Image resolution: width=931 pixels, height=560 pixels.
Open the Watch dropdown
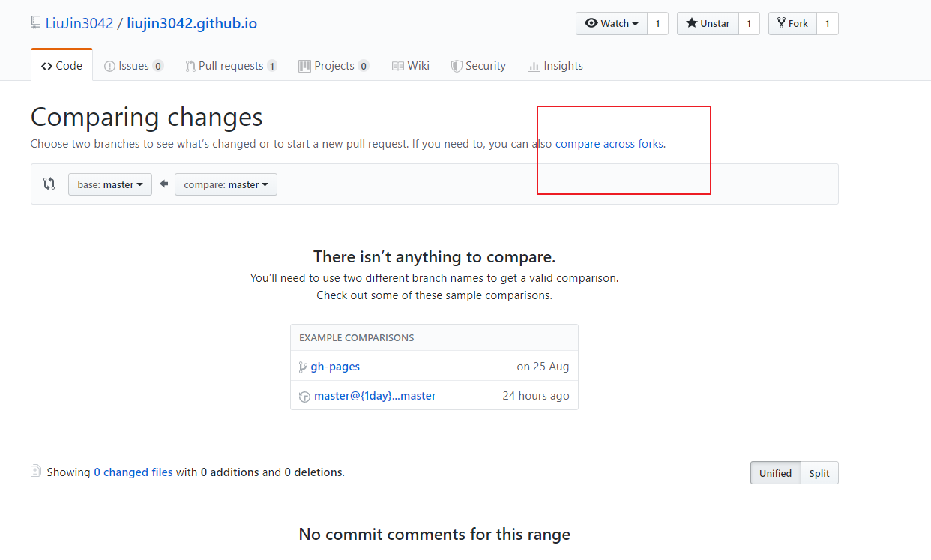[x=611, y=24]
